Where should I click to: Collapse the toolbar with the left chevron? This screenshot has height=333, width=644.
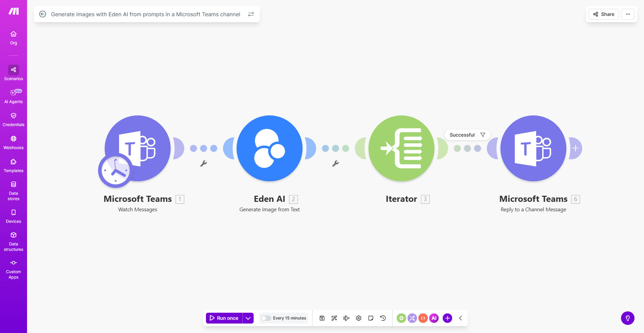[460, 318]
